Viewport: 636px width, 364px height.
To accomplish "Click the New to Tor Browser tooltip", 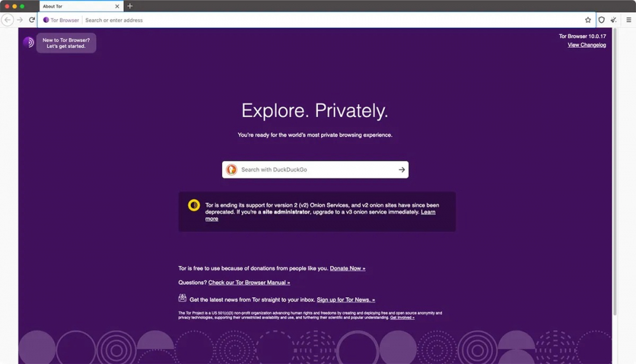I will [66, 43].
